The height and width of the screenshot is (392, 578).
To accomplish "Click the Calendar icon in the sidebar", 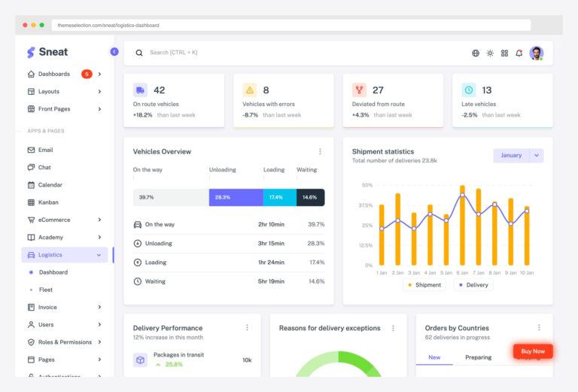I will click(31, 185).
